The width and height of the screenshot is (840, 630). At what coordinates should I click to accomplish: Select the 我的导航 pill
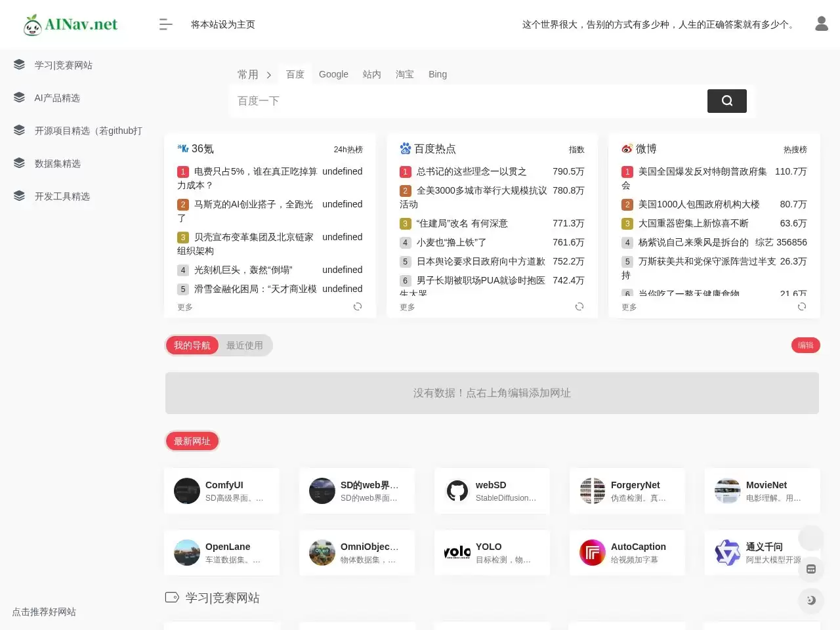coord(192,345)
